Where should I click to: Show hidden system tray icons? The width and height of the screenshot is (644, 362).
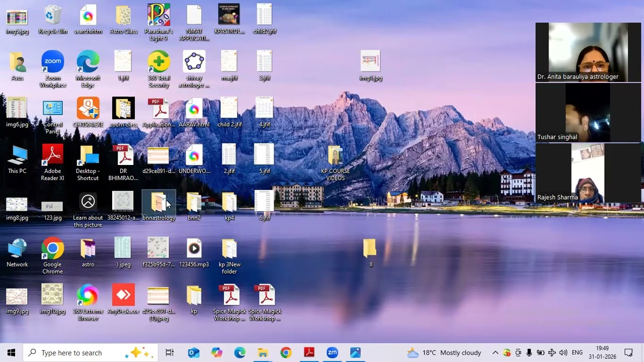[495, 352]
